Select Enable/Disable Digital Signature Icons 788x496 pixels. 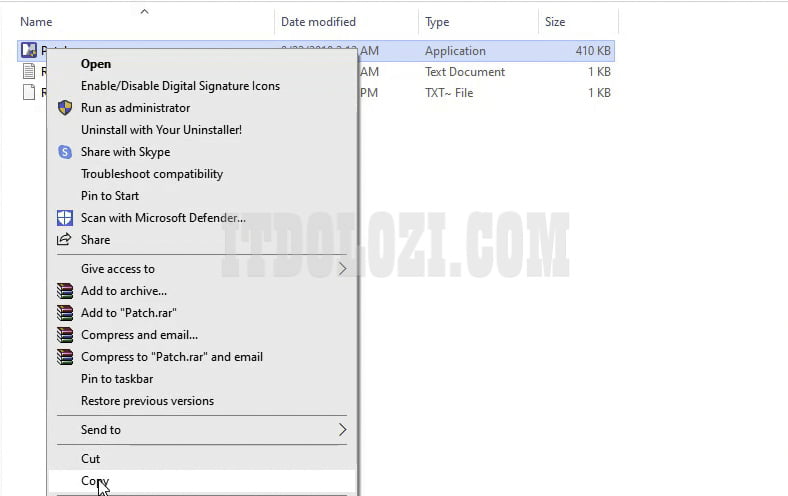click(180, 86)
